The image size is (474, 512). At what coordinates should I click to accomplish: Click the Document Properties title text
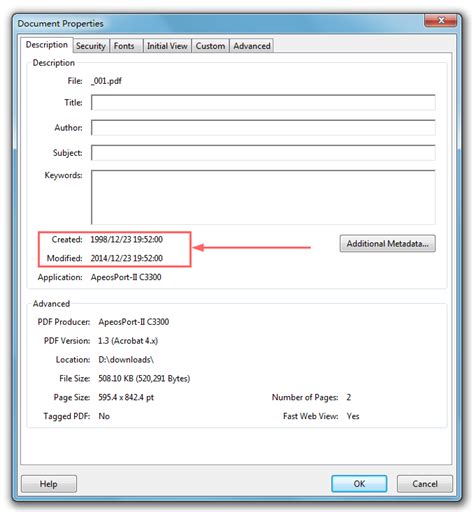point(60,24)
